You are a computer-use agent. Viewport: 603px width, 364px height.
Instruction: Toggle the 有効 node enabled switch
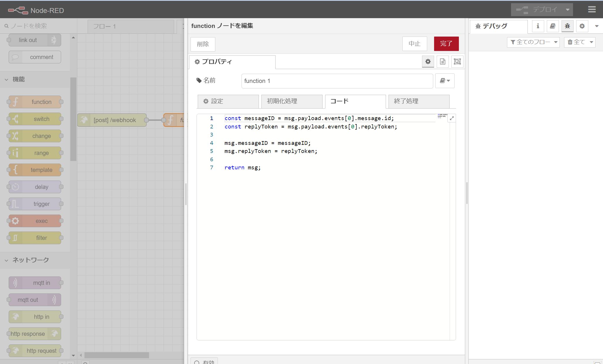[204, 362]
